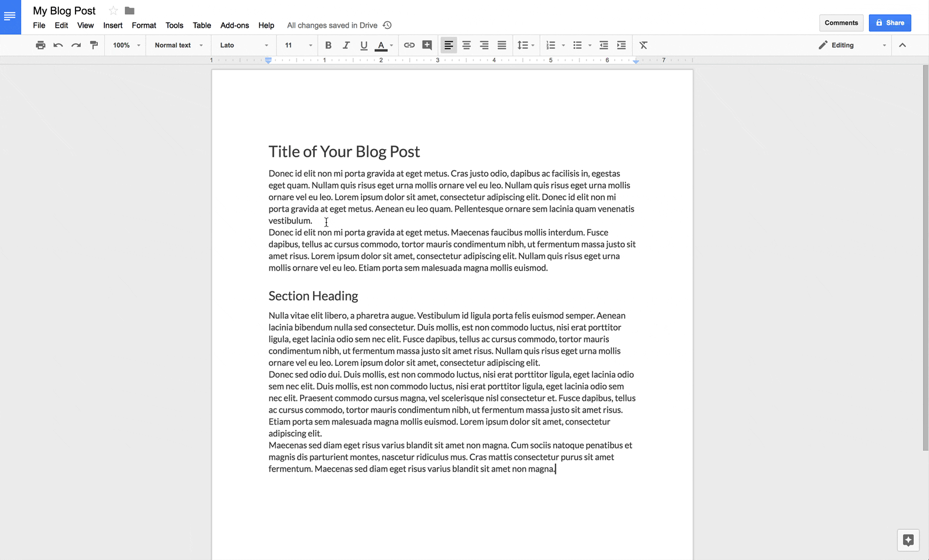
Task: Expand the numbered list options arrow
Action: point(564,45)
